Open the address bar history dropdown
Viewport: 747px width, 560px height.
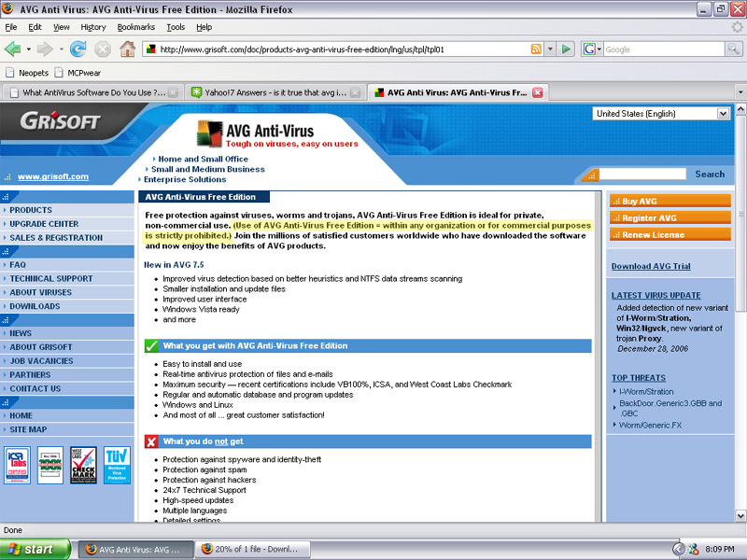click(550, 49)
